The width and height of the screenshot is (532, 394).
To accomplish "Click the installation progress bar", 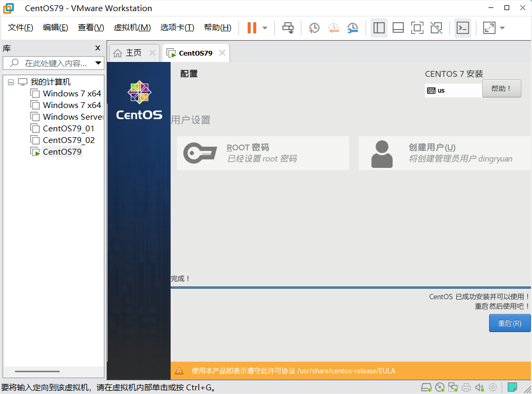I will (350, 288).
